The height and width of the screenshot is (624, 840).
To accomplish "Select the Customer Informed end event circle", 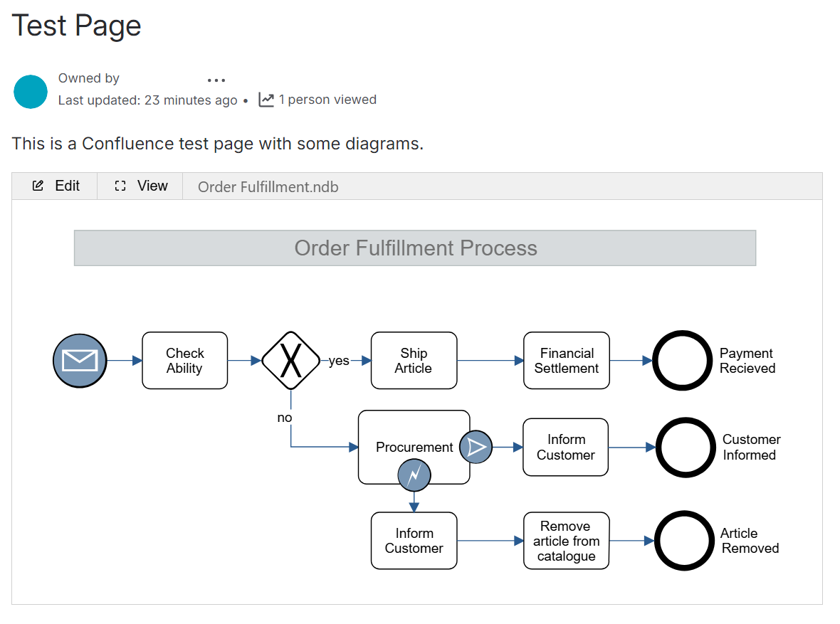I will pos(685,448).
